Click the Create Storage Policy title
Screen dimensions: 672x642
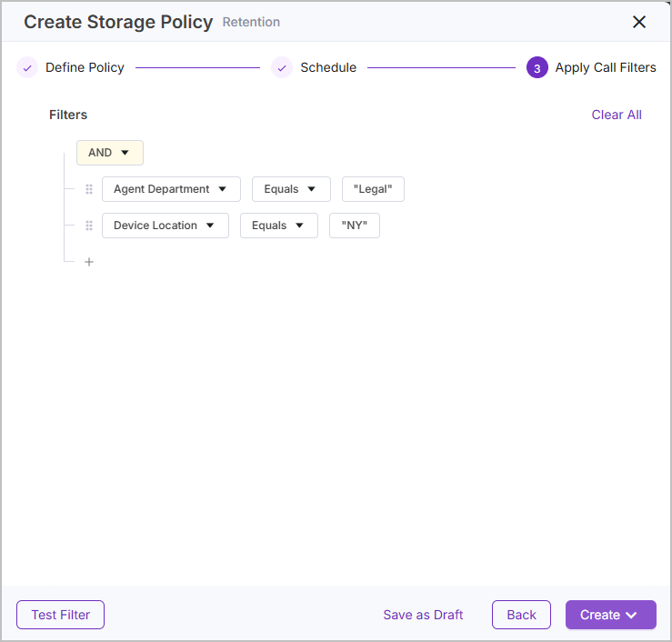click(118, 22)
